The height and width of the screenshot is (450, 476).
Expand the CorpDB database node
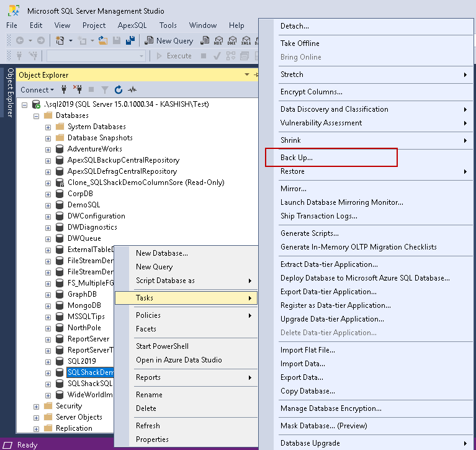48,194
